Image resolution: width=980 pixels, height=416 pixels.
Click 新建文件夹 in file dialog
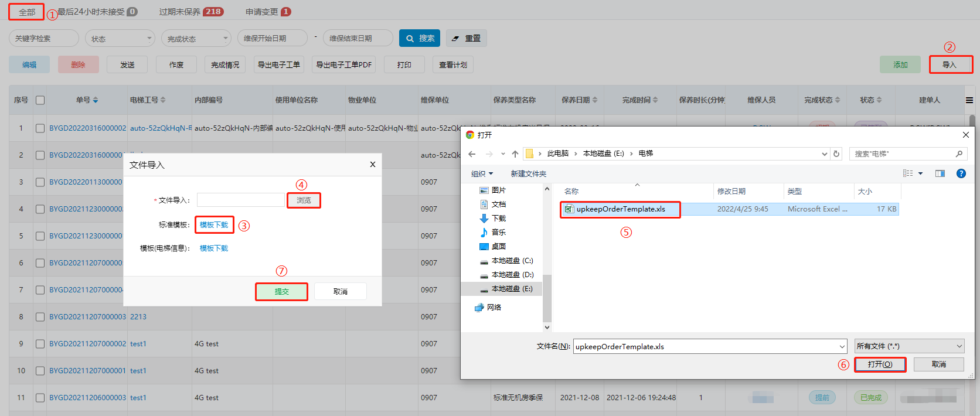[x=528, y=174]
